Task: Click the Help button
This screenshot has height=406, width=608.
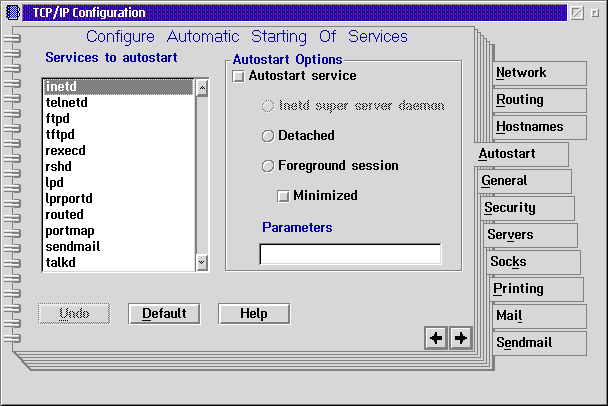Action: point(254,313)
